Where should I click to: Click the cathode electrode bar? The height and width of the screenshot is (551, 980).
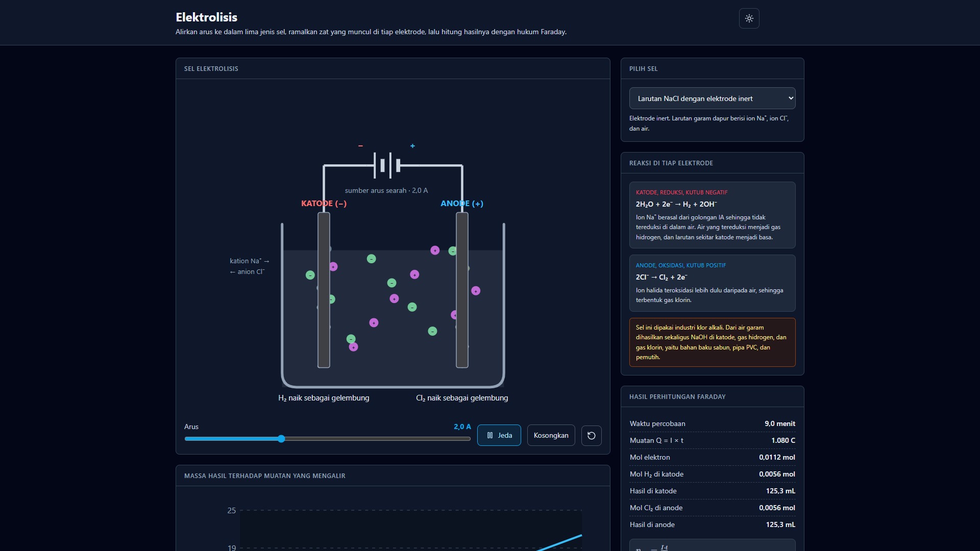pos(324,290)
